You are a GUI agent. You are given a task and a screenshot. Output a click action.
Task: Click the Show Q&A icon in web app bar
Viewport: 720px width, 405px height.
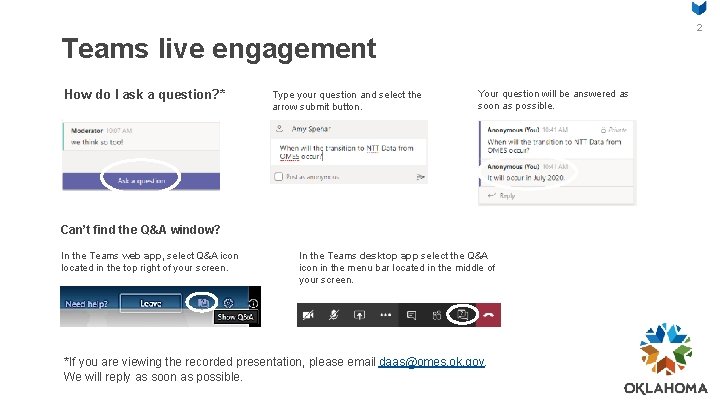(202, 303)
